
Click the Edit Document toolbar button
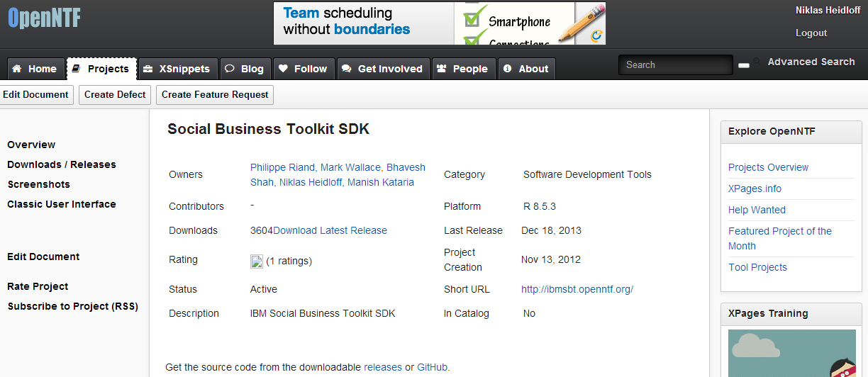click(x=35, y=94)
